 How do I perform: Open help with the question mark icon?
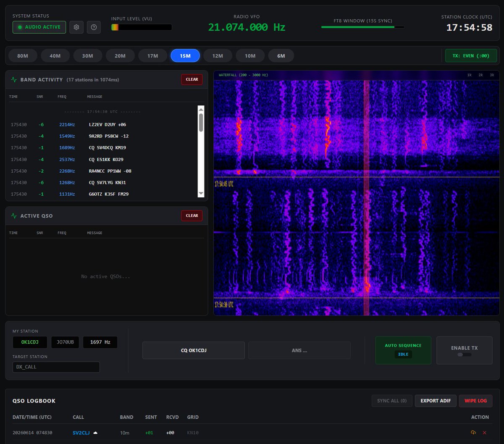coord(94,27)
